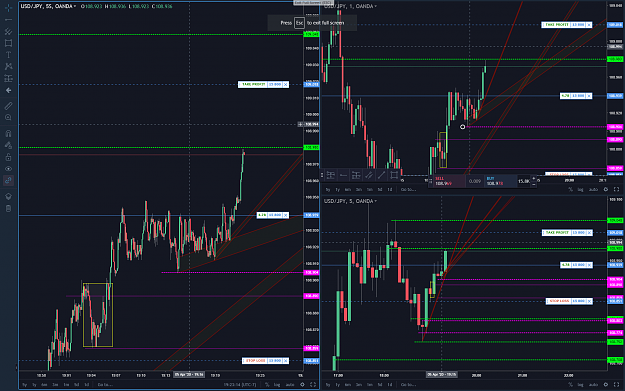Viewport: 625px width, 391px height.
Task: Select the ruler measure tool
Action: tap(8, 106)
